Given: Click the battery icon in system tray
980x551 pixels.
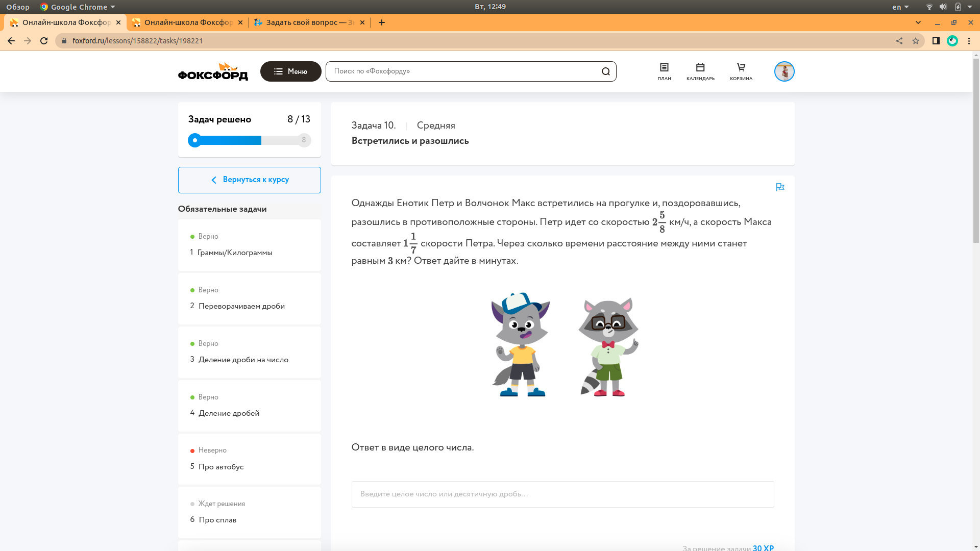Looking at the screenshot, I should 958,7.
